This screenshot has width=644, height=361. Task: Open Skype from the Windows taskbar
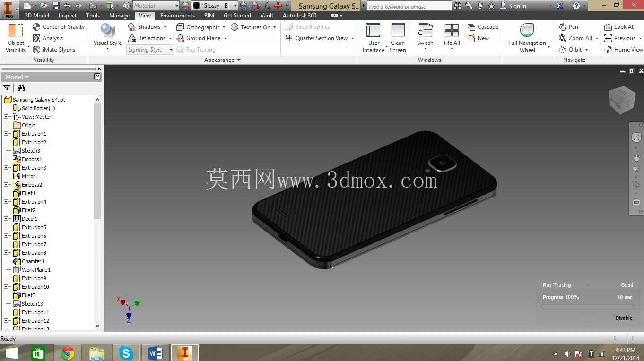point(126,353)
